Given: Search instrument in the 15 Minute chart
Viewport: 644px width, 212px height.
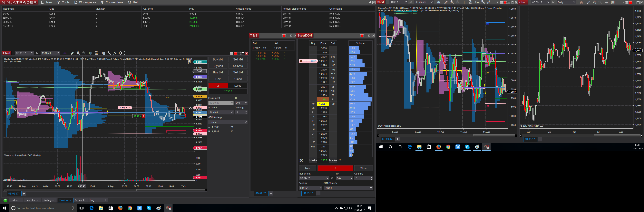Looking at the screenshot, I should tap(37, 53).
